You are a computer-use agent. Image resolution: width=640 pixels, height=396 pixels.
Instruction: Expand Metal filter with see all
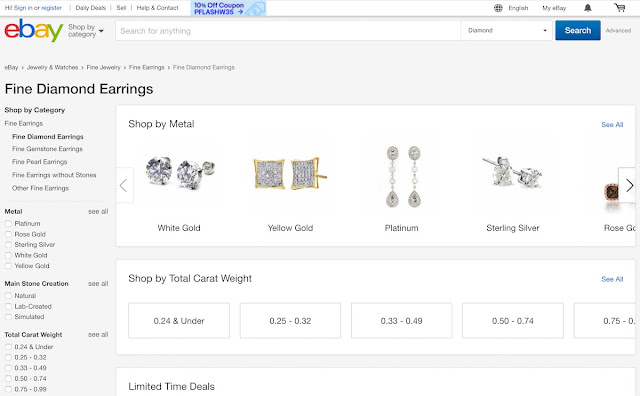tap(98, 211)
